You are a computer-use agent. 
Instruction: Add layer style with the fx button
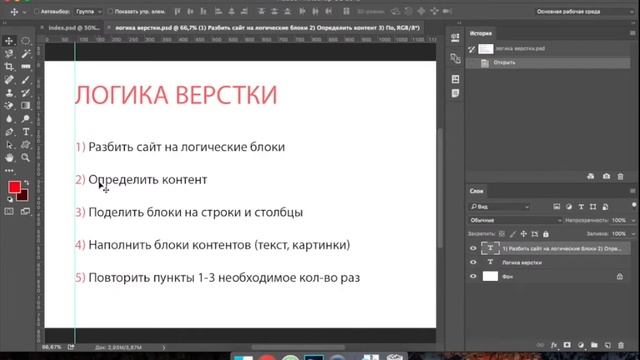point(553,345)
